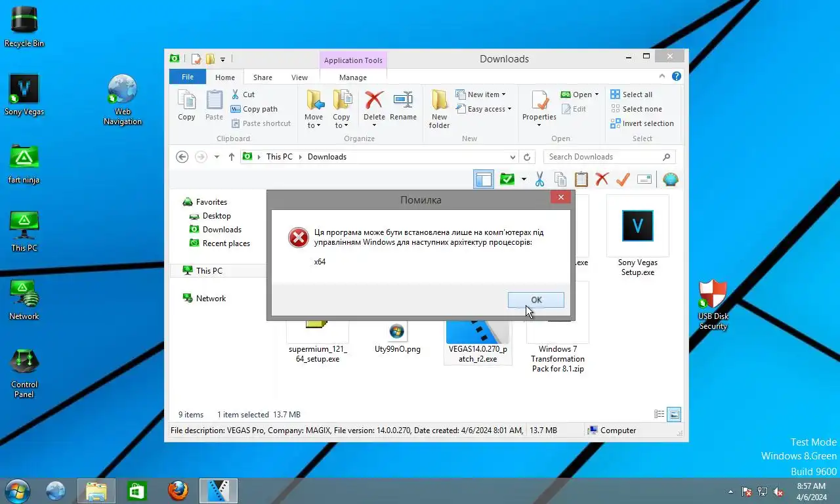The height and width of the screenshot is (504, 840).
Task: Select Sony Vegas Setup.exe file
Action: click(x=637, y=236)
